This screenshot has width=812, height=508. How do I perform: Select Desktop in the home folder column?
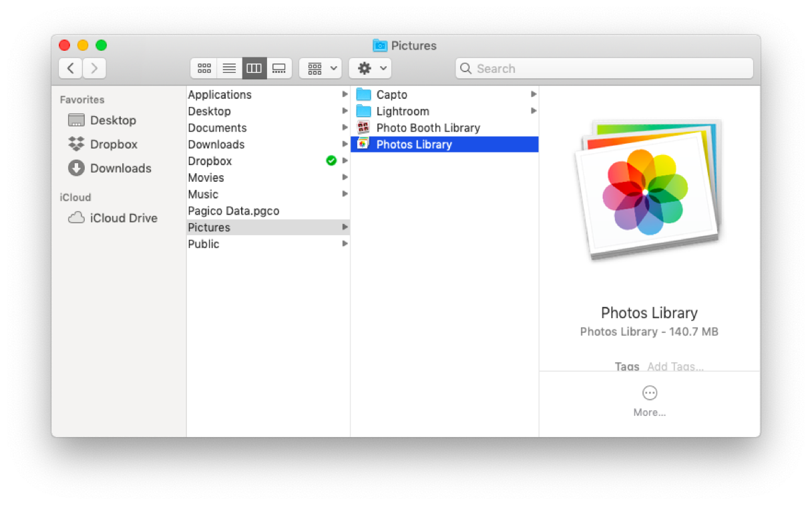pyautogui.click(x=268, y=112)
